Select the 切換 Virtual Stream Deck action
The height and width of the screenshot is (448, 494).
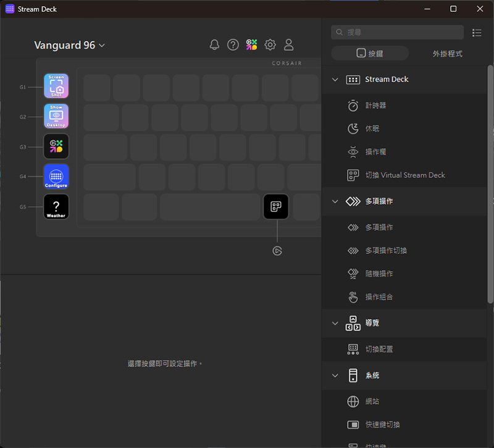tap(404, 175)
